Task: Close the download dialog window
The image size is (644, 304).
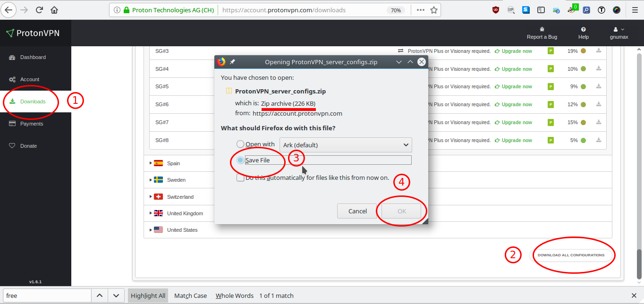Action: click(x=422, y=62)
